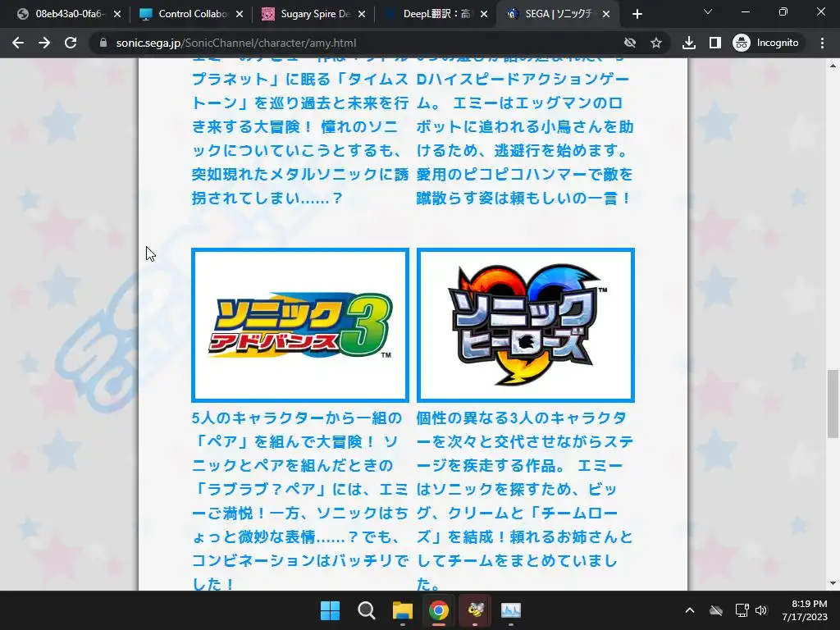Open Chrome downloads icon

pyautogui.click(x=689, y=43)
